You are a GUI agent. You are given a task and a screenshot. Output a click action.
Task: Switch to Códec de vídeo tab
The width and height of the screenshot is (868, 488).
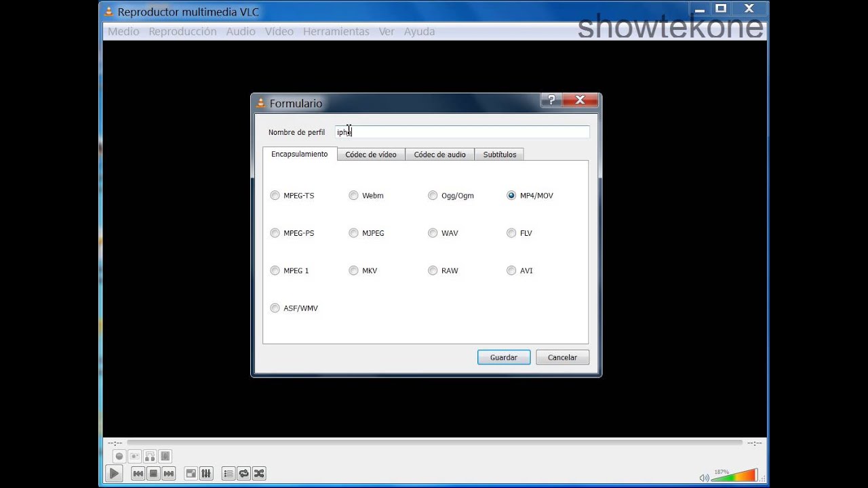(x=371, y=155)
